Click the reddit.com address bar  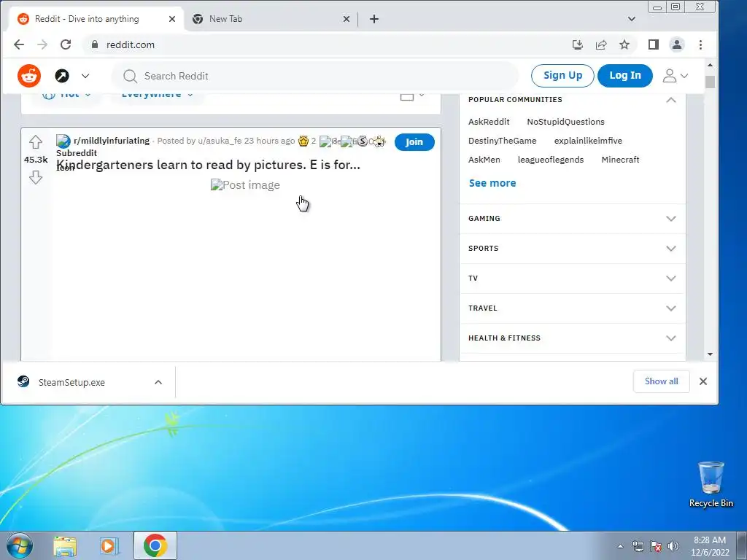tap(329, 44)
